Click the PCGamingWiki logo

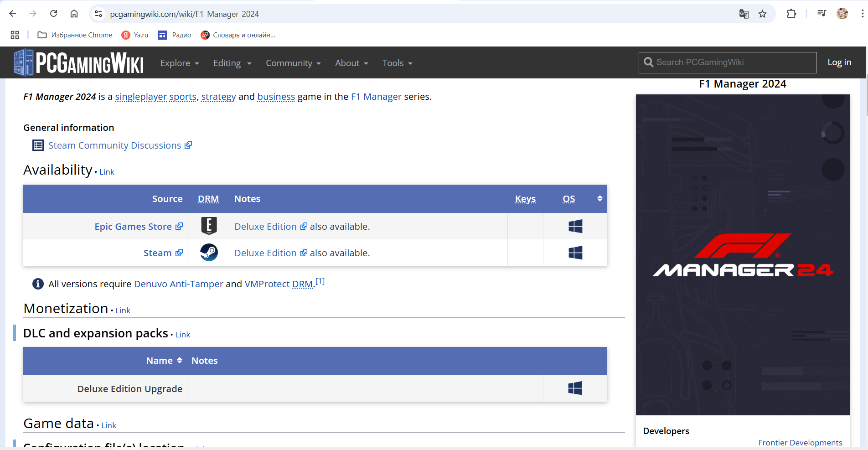pos(78,62)
